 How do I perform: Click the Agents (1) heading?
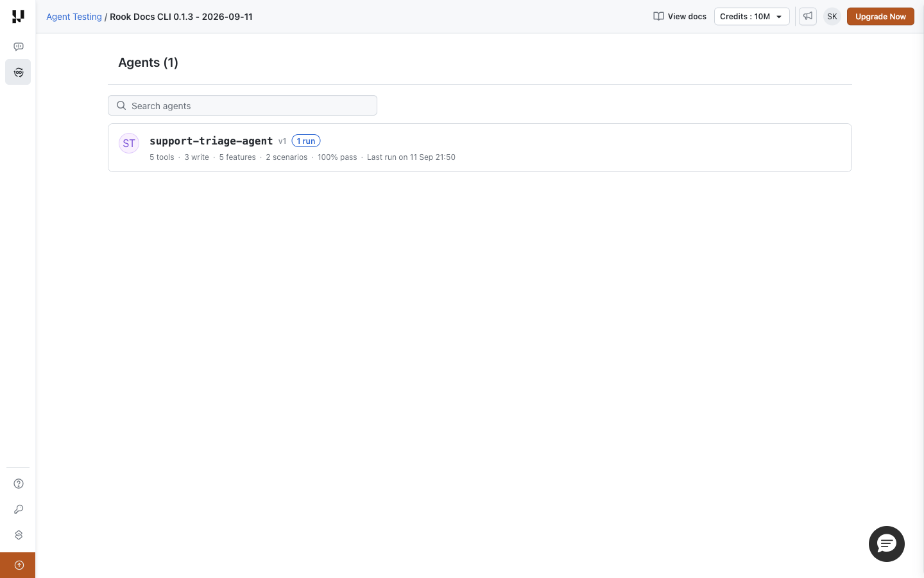tap(148, 62)
